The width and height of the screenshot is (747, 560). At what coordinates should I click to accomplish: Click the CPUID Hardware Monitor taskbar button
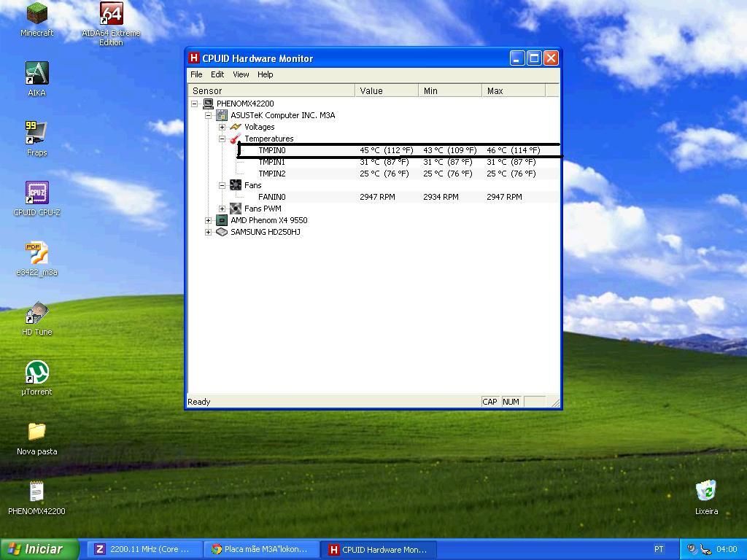pyautogui.click(x=379, y=549)
